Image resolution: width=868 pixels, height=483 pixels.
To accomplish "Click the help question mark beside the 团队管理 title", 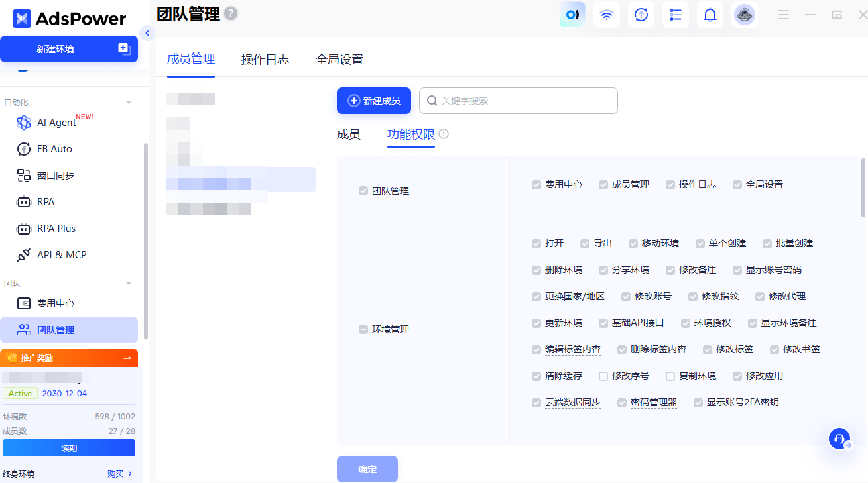I will [231, 13].
